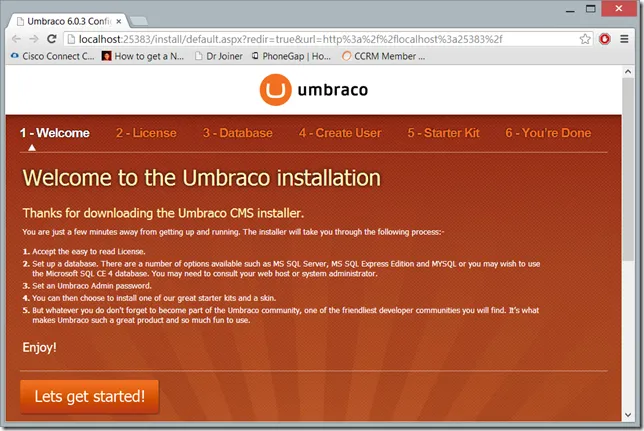Click the address bar URL
The width and height of the screenshot is (644, 431).
click(290, 39)
